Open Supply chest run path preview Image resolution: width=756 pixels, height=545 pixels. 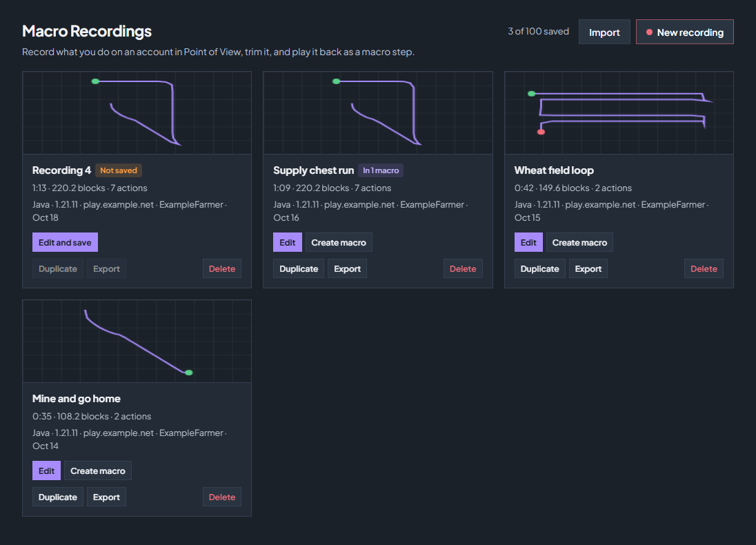point(378,113)
